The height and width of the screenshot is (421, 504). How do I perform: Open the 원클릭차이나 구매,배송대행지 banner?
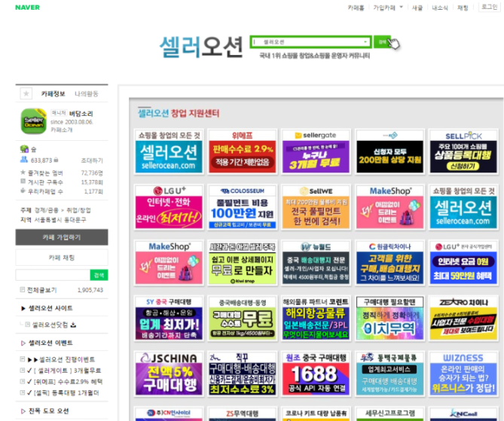point(389,263)
